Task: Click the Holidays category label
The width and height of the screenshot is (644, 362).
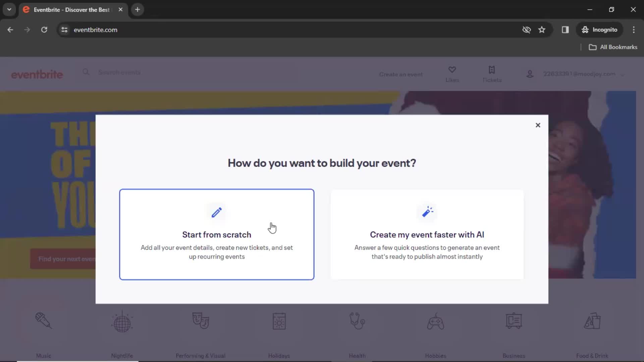Action: 279,356
